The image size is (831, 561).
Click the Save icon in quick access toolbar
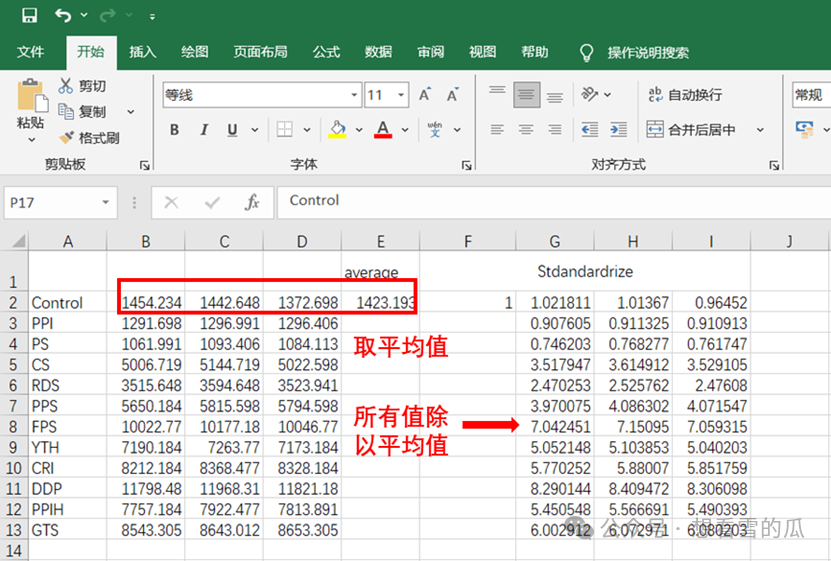pos(29,15)
